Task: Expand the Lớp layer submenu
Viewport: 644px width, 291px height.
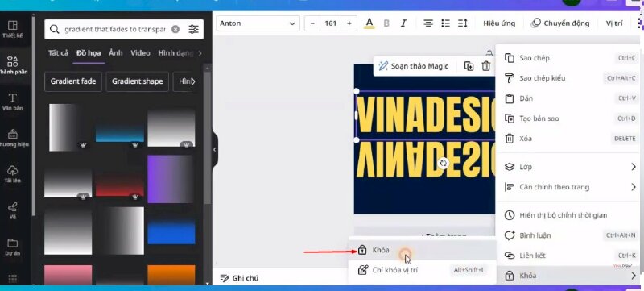Action: click(570, 167)
